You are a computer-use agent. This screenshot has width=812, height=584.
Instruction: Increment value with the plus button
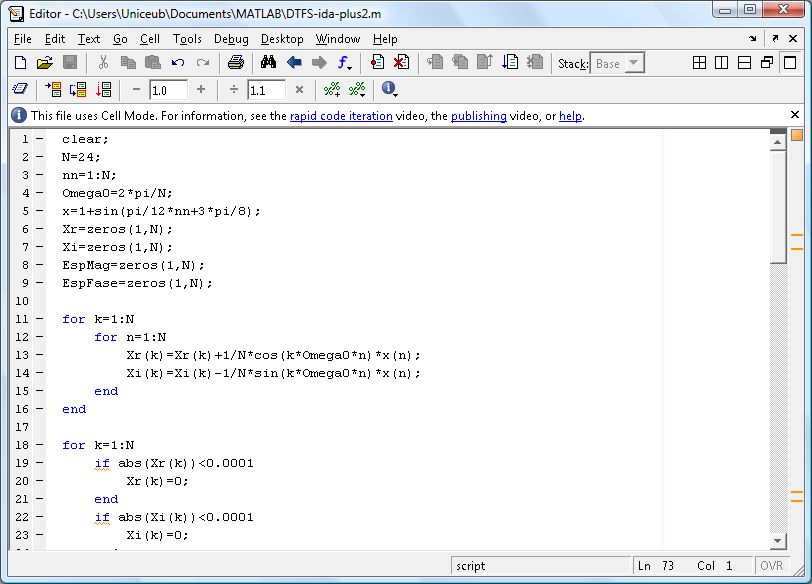[x=201, y=90]
